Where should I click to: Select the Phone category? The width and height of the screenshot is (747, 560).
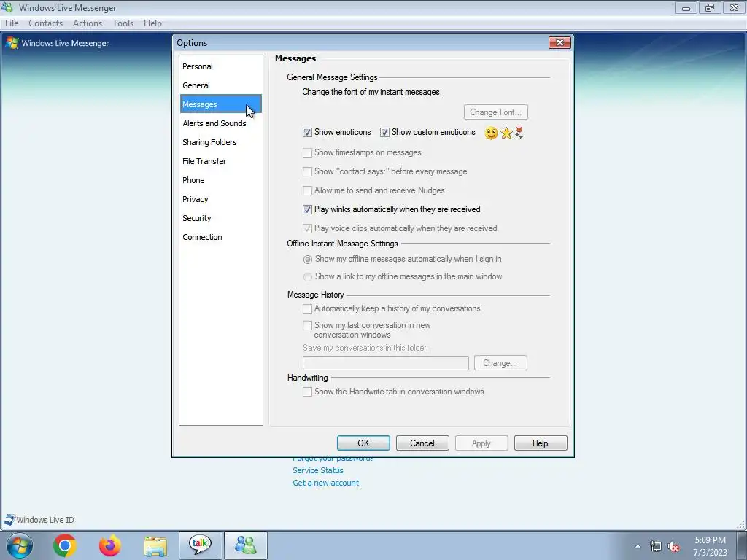coord(220,181)
